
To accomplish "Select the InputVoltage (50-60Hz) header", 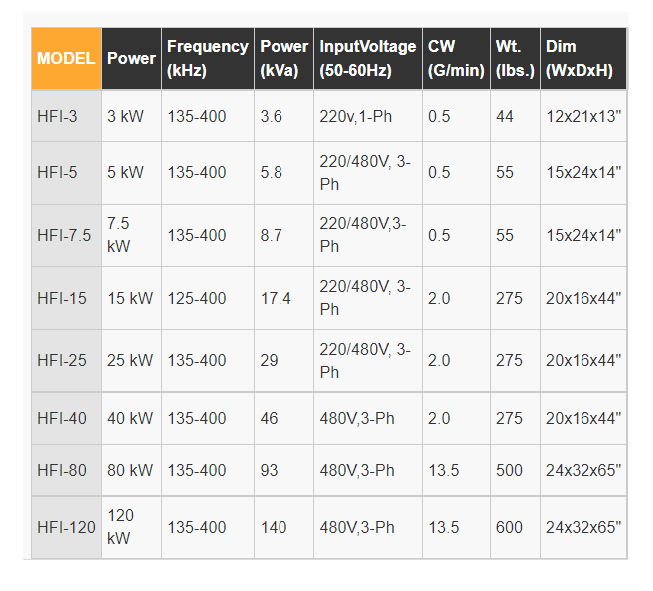I will click(368, 58).
